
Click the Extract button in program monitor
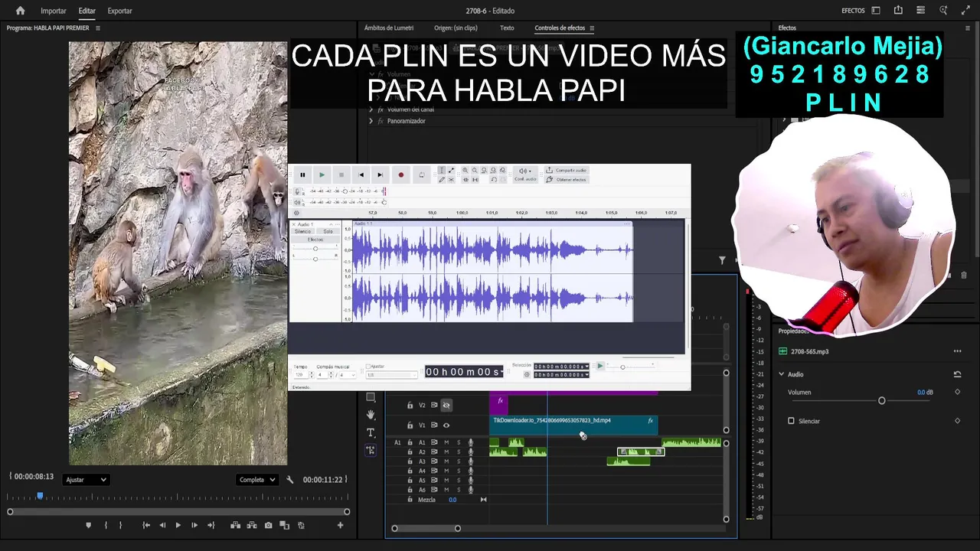pyautogui.click(x=252, y=526)
